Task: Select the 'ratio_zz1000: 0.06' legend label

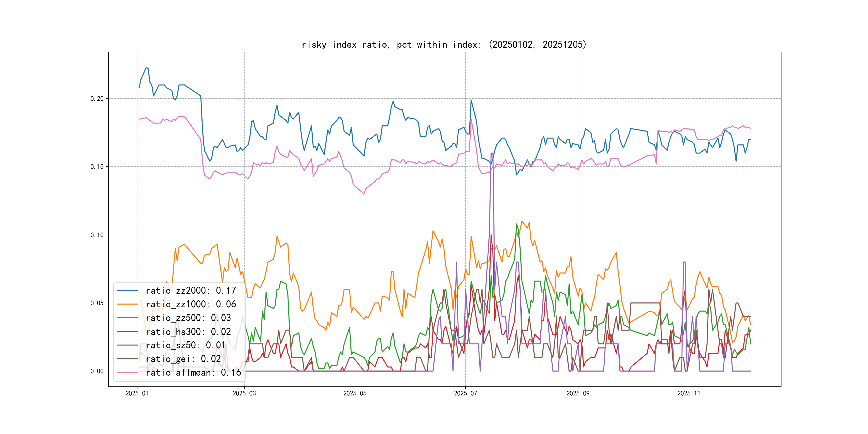Action: pyautogui.click(x=191, y=304)
